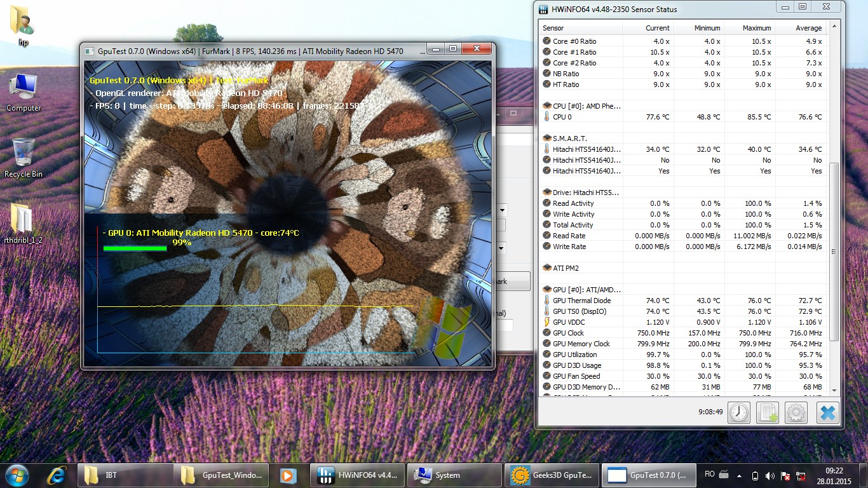Screen dimensions: 868x488
Task: Switch to the IBT folder taskbar button
Action: 126,475
